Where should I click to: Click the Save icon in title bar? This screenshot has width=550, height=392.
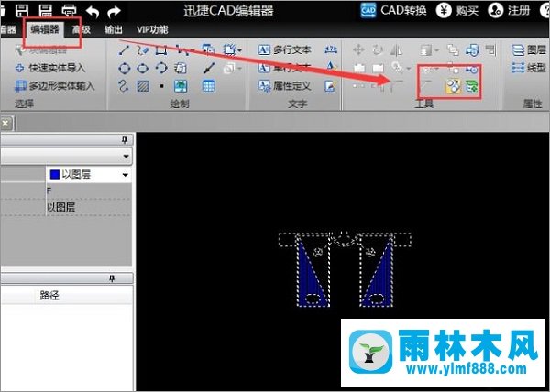[23, 10]
